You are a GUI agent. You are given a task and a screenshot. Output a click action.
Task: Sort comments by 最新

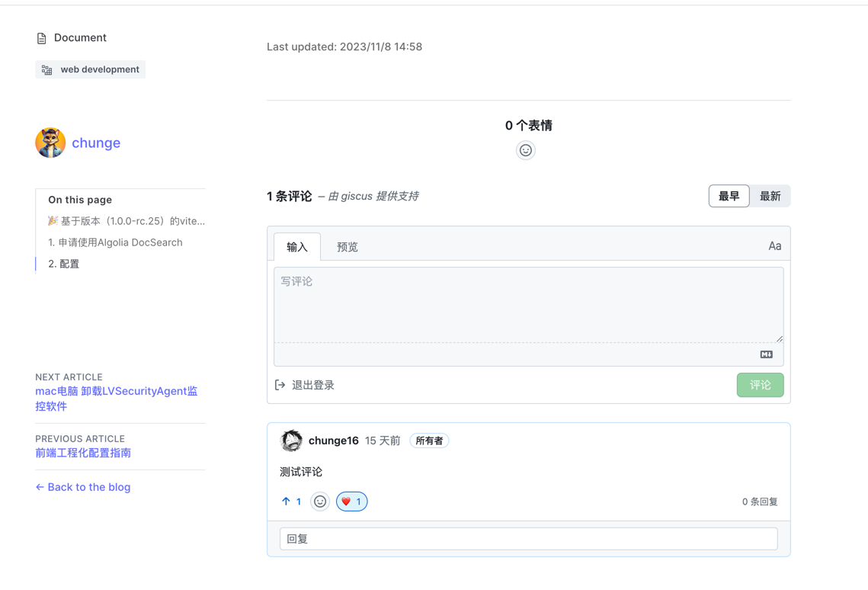(x=770, y=196)
